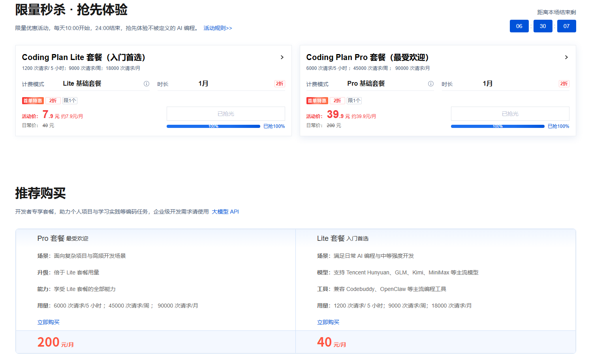This screenshot has width=590, height=364.
Task: Click 立即购买 under Lite 套餐
Action: [x=328, y=322]
